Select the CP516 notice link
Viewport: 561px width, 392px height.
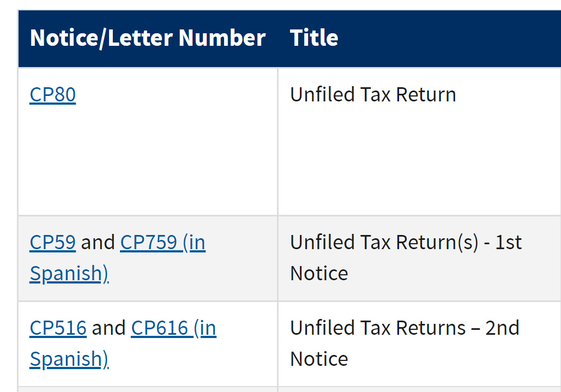tap(57, 328)
